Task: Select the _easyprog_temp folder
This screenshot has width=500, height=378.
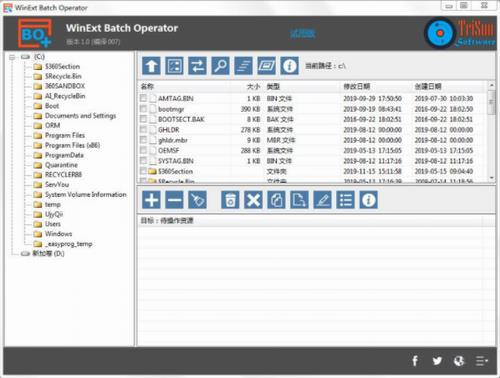Action: (68, 244)
